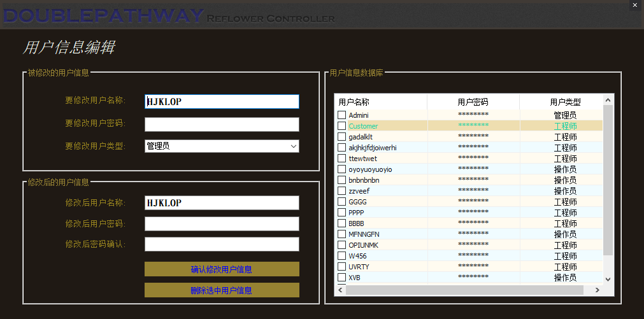Click the horizontal scrollbar thumb of user list
This screenshot has height=319, width=644.
click(x=464, y=290)
